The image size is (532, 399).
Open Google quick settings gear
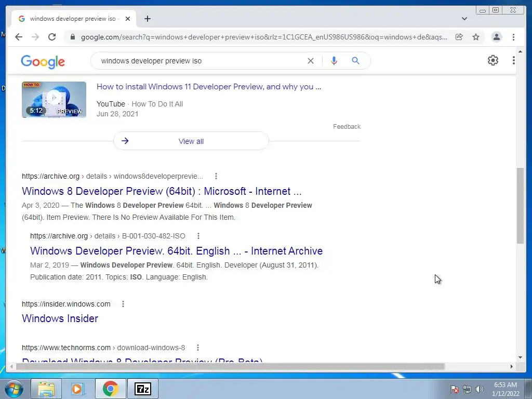tap(493, 60)
